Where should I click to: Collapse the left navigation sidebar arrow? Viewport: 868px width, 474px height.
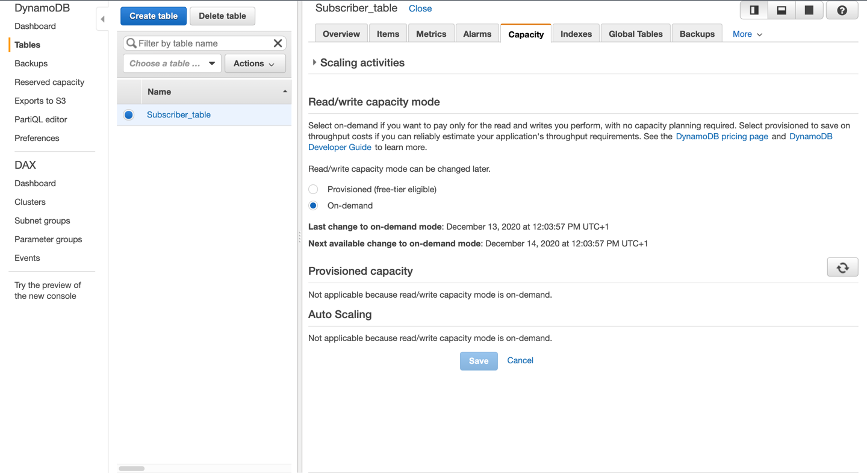pyautogui.click(x=102, y=19)
